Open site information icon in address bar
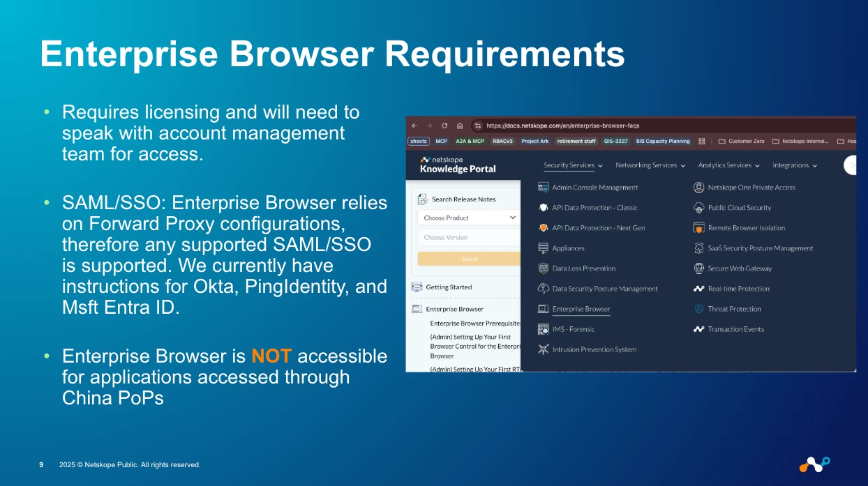This screenshot has width=868, height=486. click(478, 126)
